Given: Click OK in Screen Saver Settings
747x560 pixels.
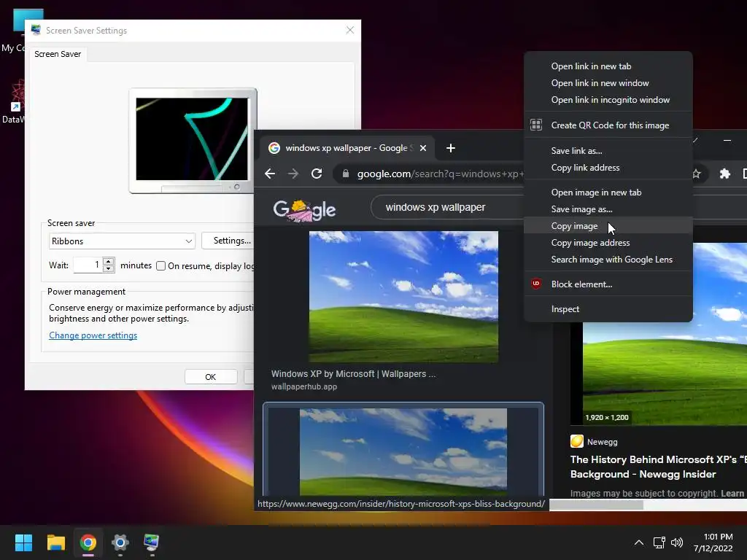Looking at the screenshot, I should point(211,377).
